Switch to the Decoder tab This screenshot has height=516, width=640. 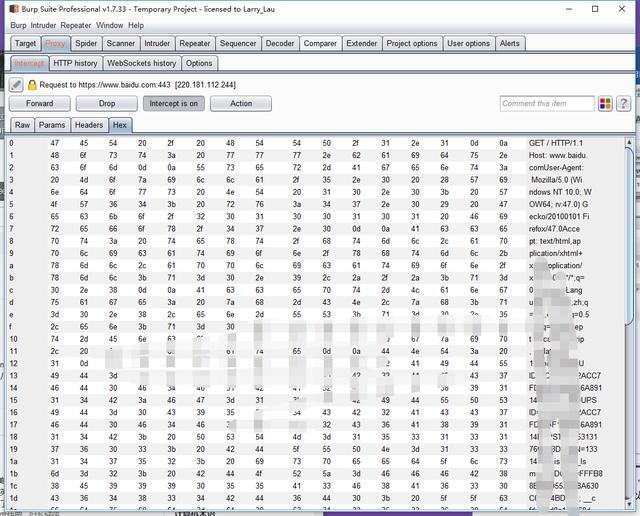point(280,43)
